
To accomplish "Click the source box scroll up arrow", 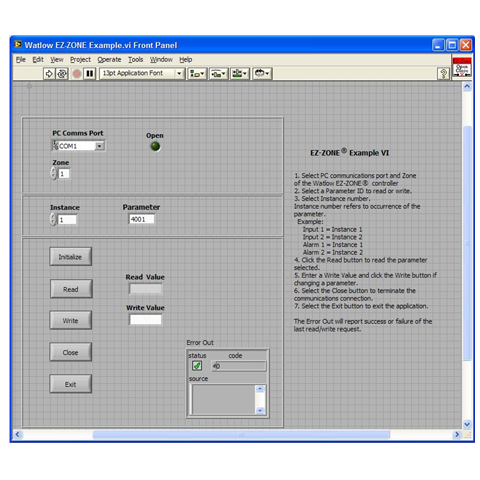I will click(x=260, y=389).
